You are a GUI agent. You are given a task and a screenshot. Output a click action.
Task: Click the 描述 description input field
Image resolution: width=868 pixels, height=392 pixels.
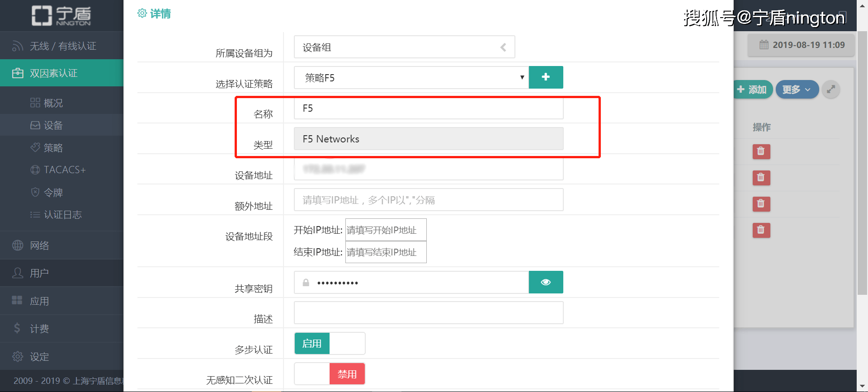[429, 313]
